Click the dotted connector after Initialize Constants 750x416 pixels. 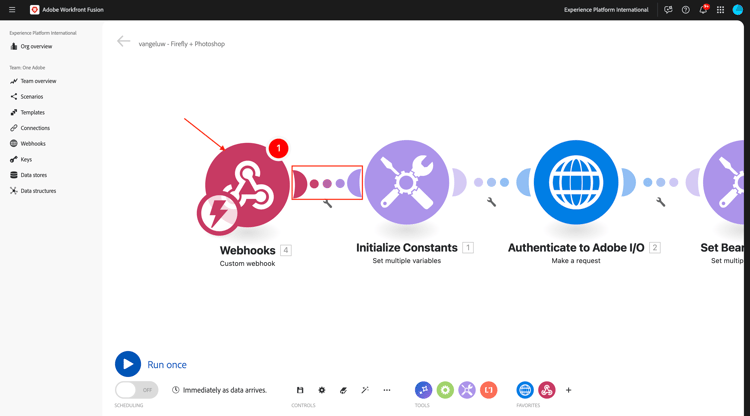[491, 182]
